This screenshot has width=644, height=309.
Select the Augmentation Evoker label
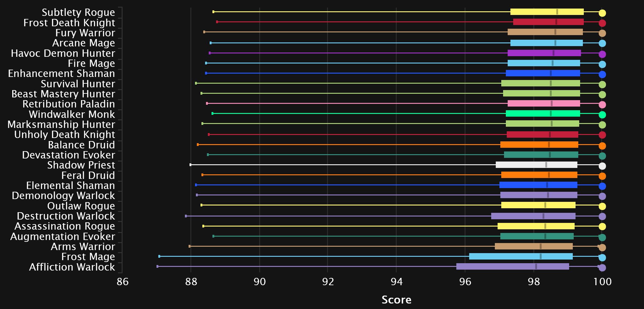63,237
